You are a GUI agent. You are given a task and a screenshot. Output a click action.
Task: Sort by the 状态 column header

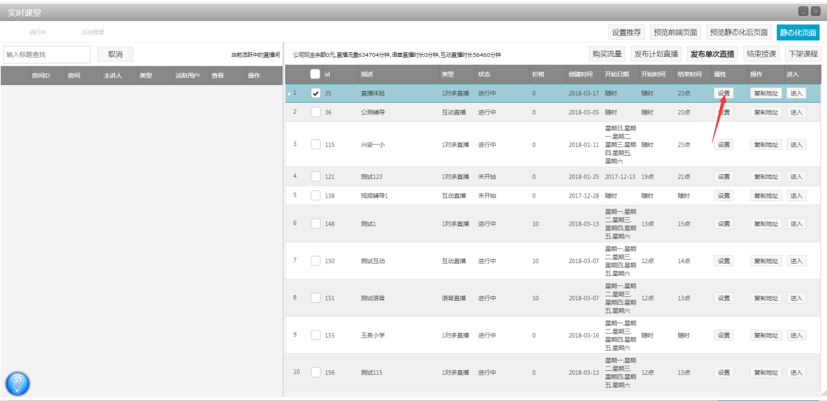tap(484, 75)
